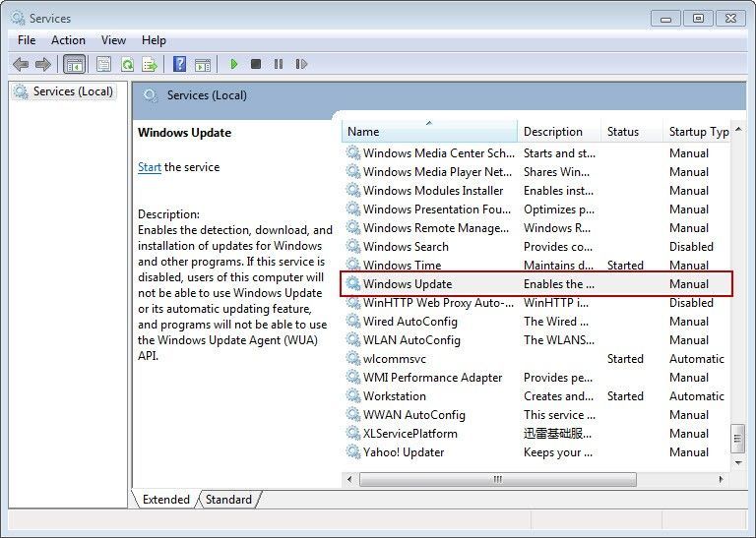756x538 pixels.
Task: Click vertical scrollbar up arrow
Action: pos(738,129)
